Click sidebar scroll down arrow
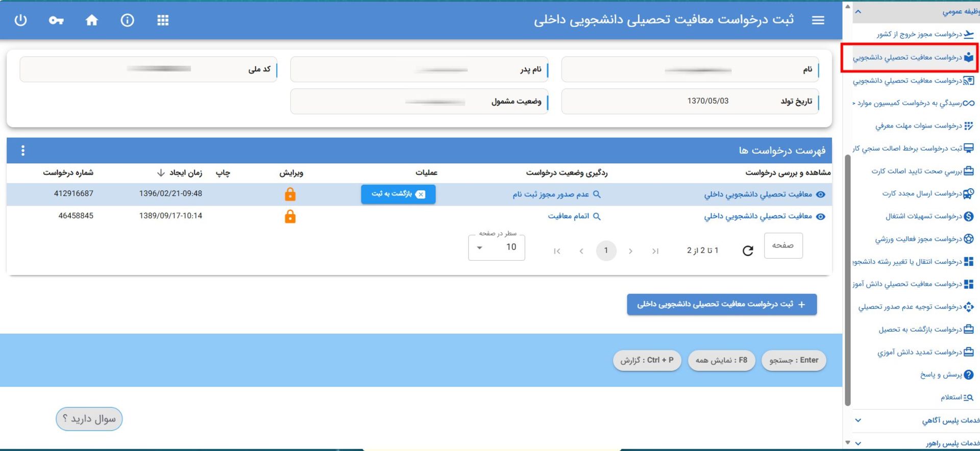The image size is (980, 451). click(x=848, y=443)
